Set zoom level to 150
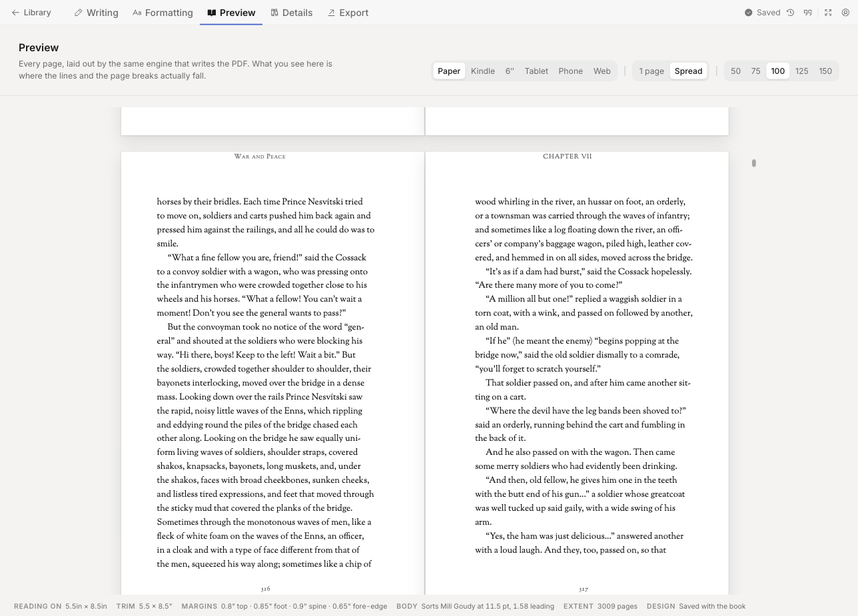The image size is (858, 616). point(825,71)
